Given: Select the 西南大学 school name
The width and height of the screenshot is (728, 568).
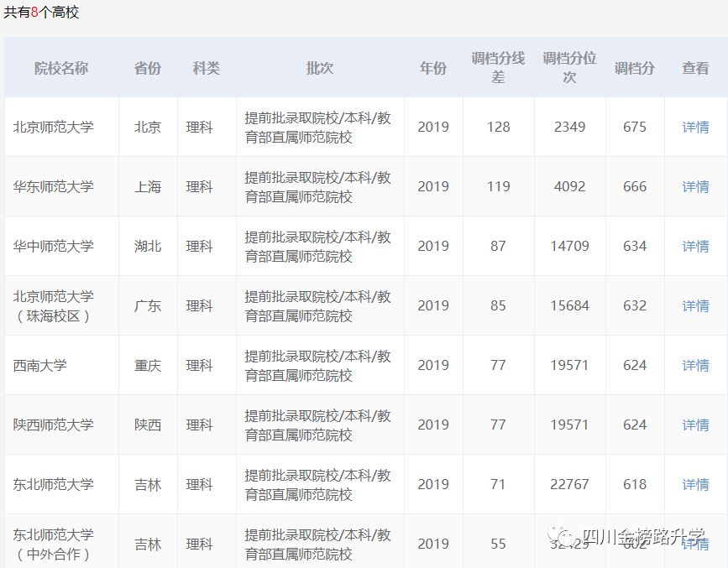Looking at the screenshot, I should 40,365.
